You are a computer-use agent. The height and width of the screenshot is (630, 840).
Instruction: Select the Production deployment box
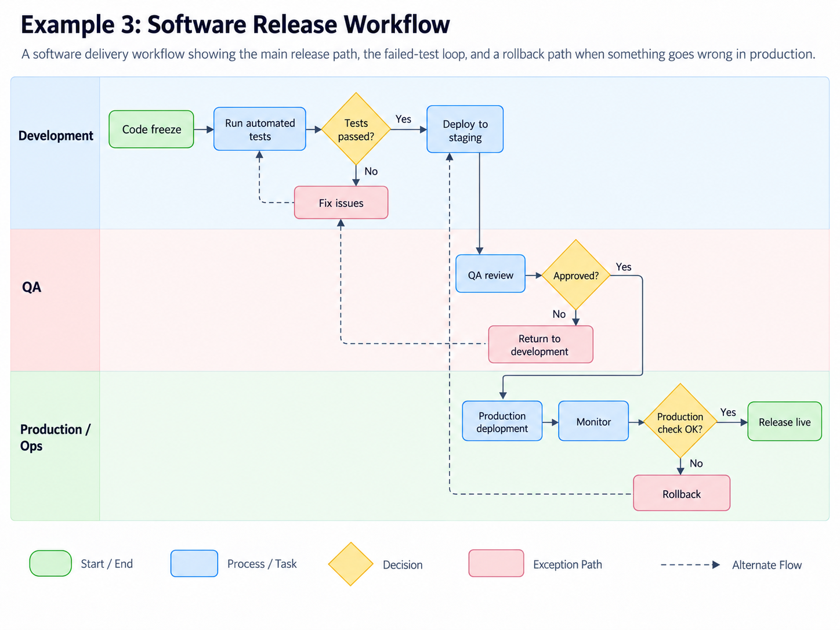(502, 421)
